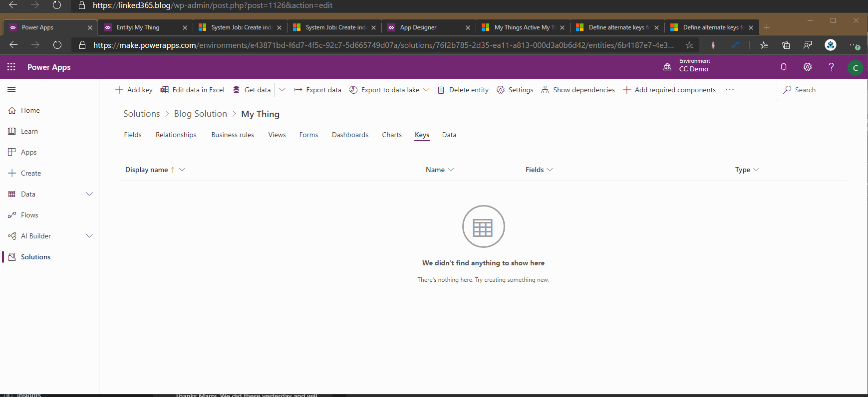Screen dimensions: 868x397
Task: Collapse the left navigation hamburger menu
Action: point(11,90)
